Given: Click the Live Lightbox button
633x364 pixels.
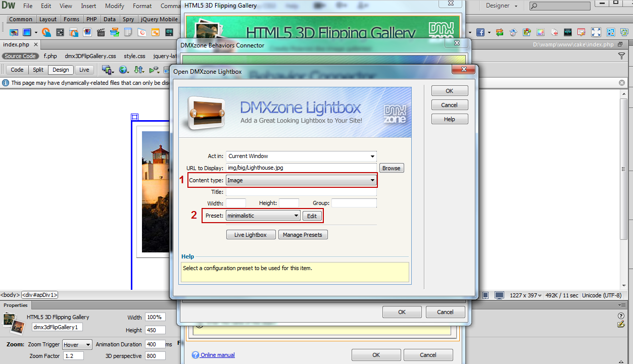Looking at the screenshot, I should (x=251, y=235).
